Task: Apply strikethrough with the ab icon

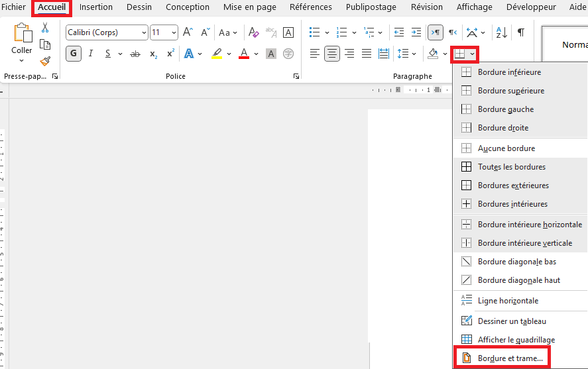Action: pyautogui.click(x=135, y=54)
